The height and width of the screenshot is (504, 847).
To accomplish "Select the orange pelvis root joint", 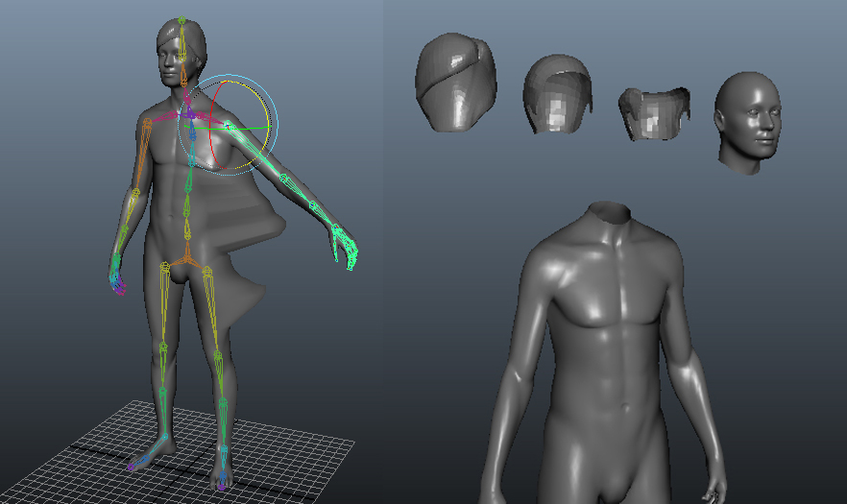I will pos(187,259).
